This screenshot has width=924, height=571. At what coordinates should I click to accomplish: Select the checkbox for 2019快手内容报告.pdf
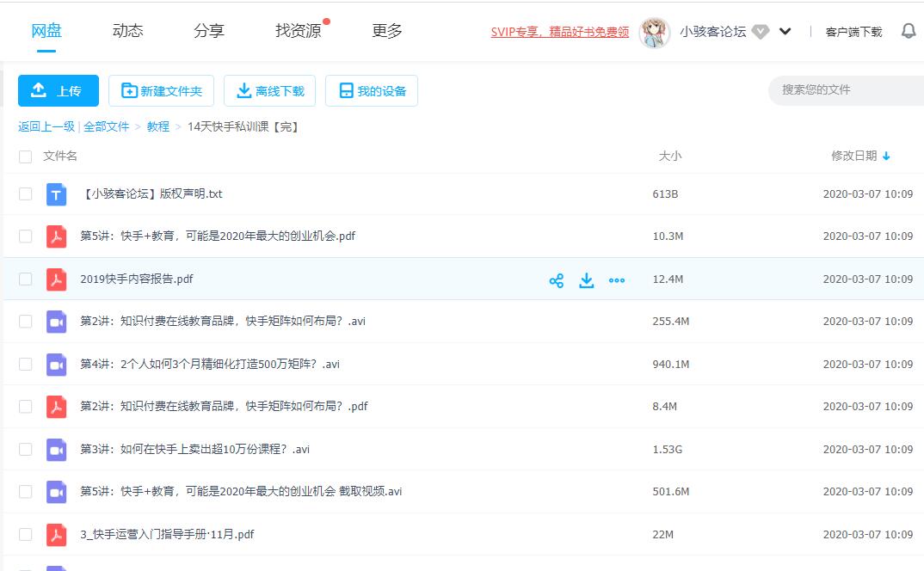coord(25,279)
